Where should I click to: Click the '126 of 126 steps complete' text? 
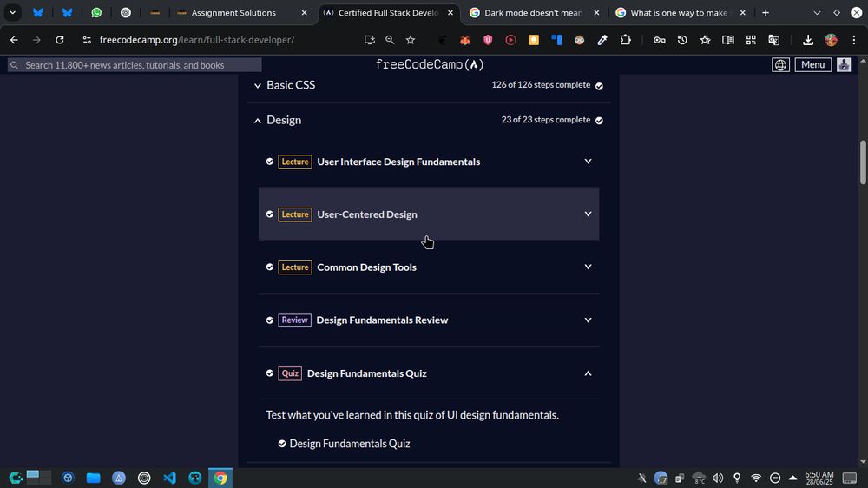[x=541, y=85]
